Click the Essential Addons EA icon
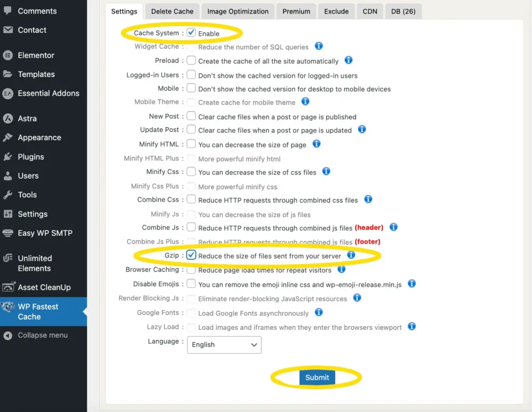 click(x=7, y=94)
